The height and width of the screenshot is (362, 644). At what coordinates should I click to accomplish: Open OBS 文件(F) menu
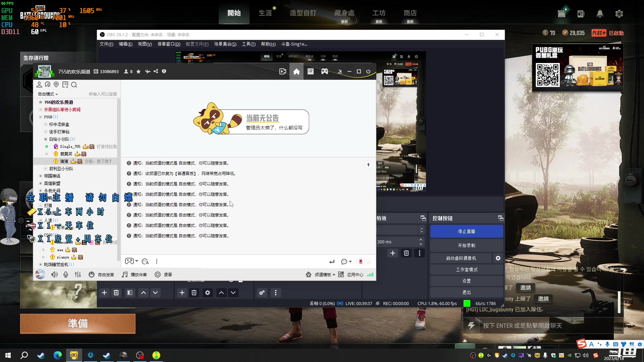pyautogui.click(x=106, y=44)
